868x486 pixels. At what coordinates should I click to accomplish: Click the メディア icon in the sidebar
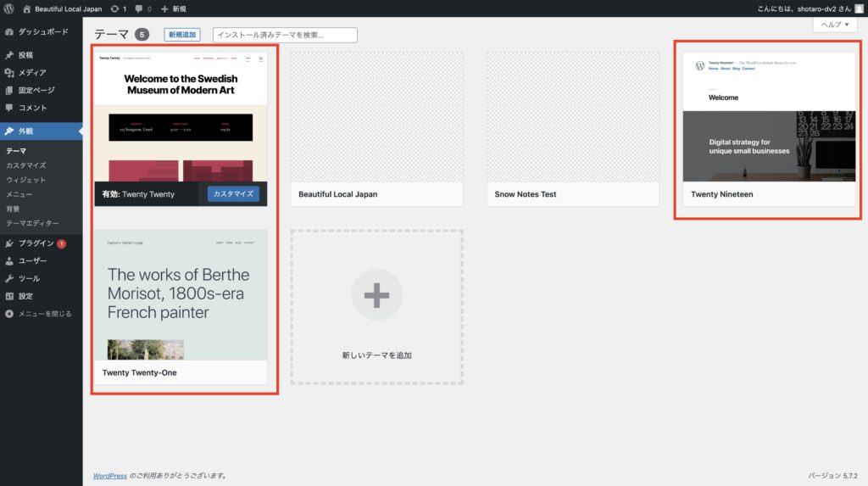[9, 73]
